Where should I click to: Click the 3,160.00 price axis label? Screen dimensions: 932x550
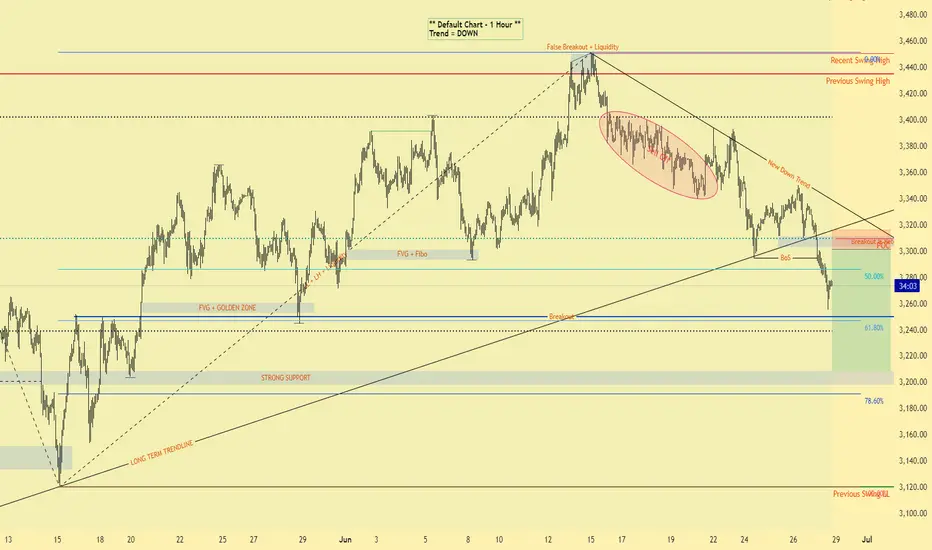tap(913, 434)
